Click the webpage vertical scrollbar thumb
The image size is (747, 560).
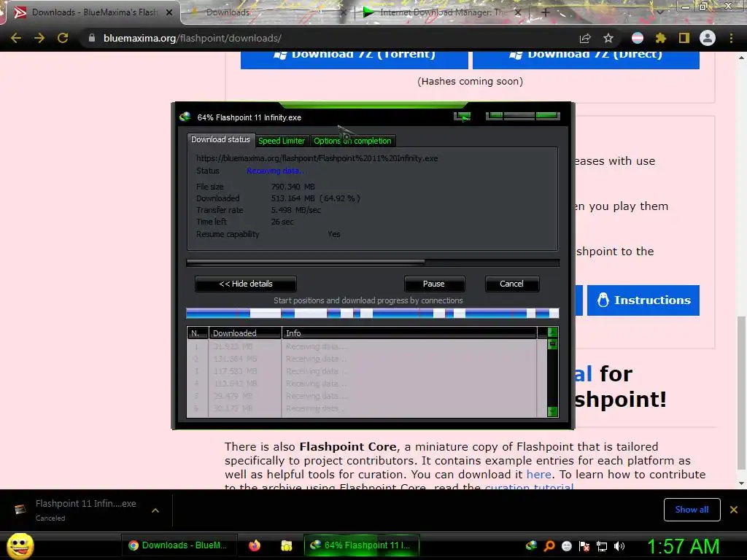click(741, 392)
